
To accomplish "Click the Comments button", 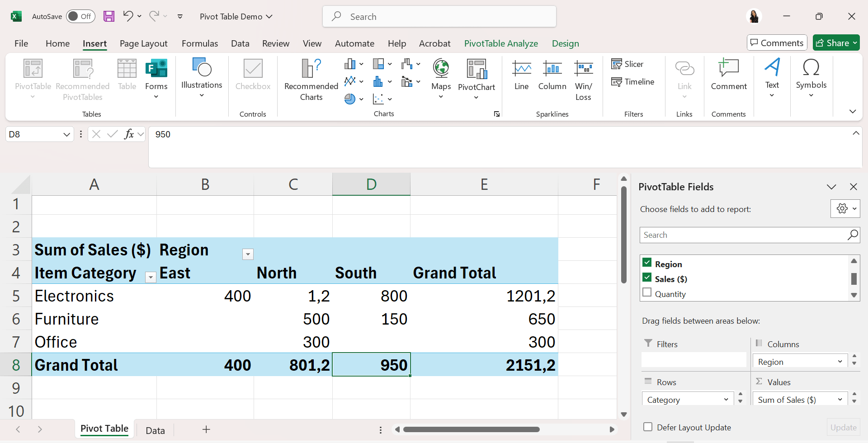I will pos(777,43).
